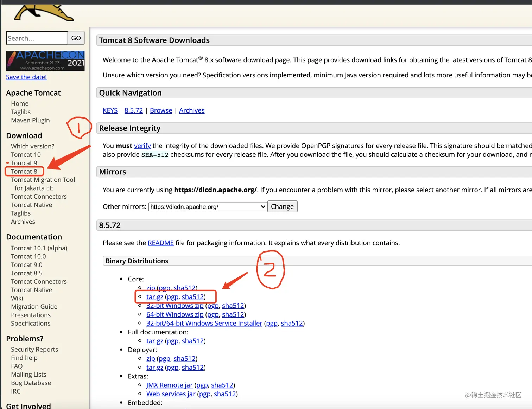Open Tomcat 8.5 documentation

point(26,273)
